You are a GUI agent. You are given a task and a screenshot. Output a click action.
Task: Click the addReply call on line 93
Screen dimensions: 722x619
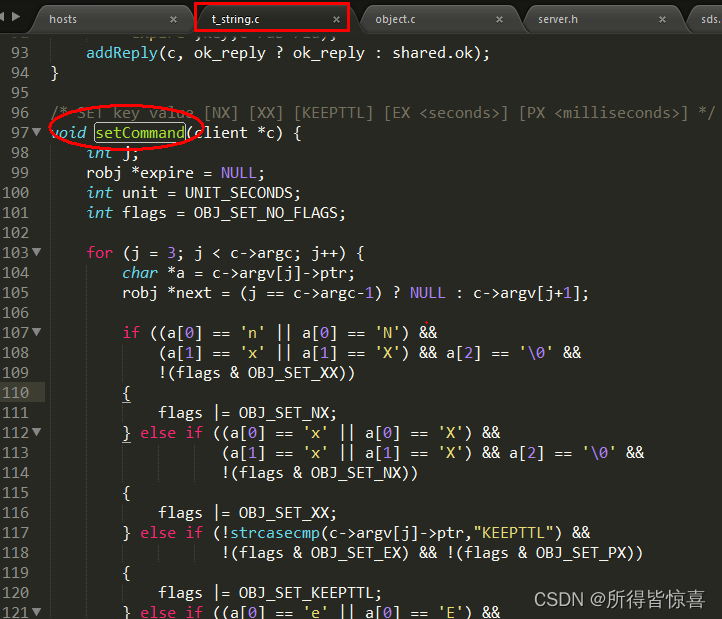[x=121, y=53]
